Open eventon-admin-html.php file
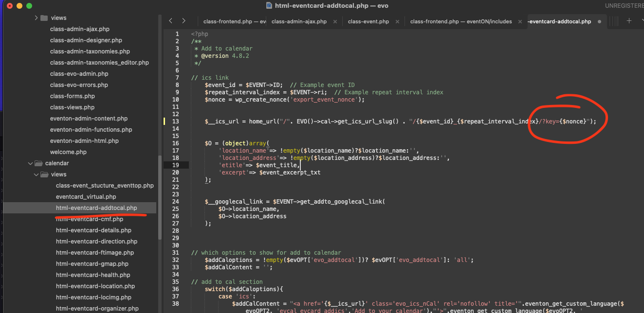 coord(84,141)
